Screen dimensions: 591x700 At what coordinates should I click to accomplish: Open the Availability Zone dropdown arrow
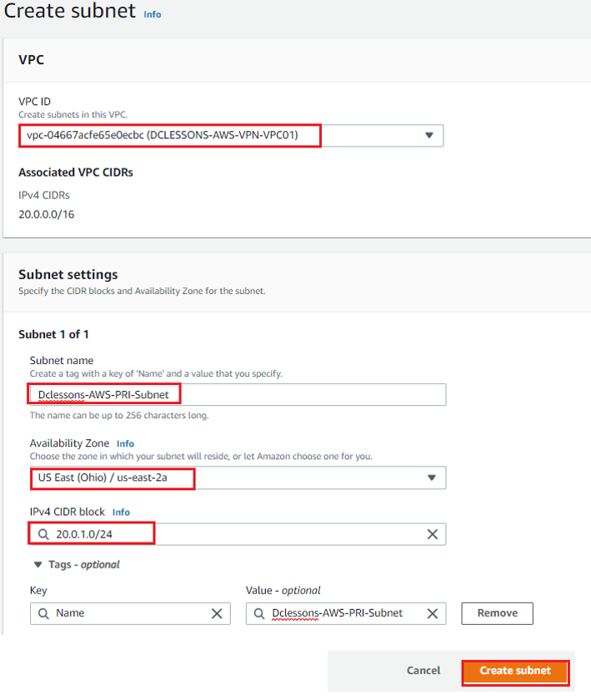(x=431, y=477)
